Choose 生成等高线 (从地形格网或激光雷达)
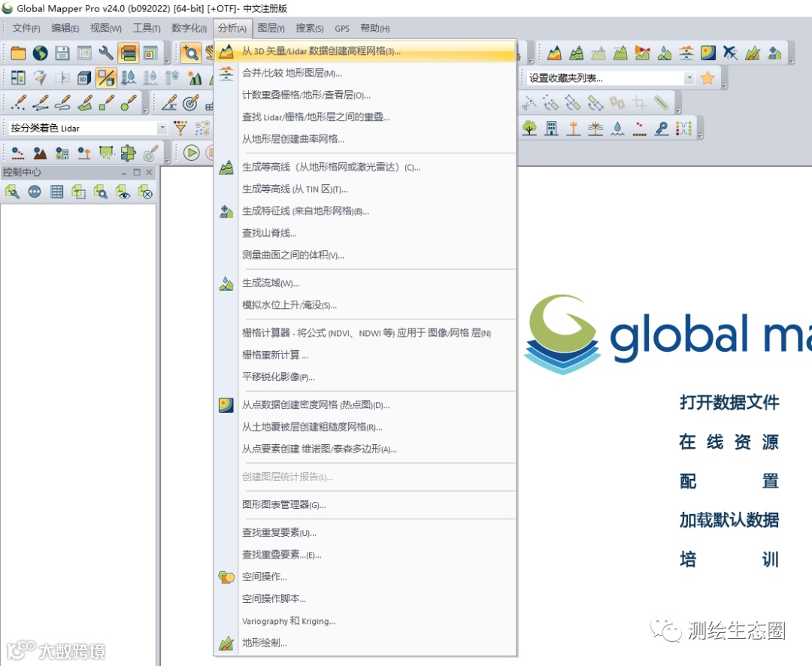 tap(365, 168)
